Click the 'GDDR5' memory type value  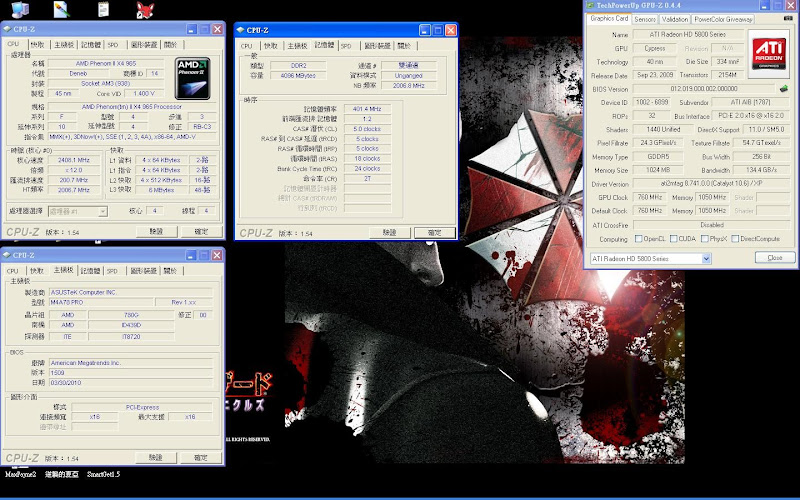click(659, 157)
